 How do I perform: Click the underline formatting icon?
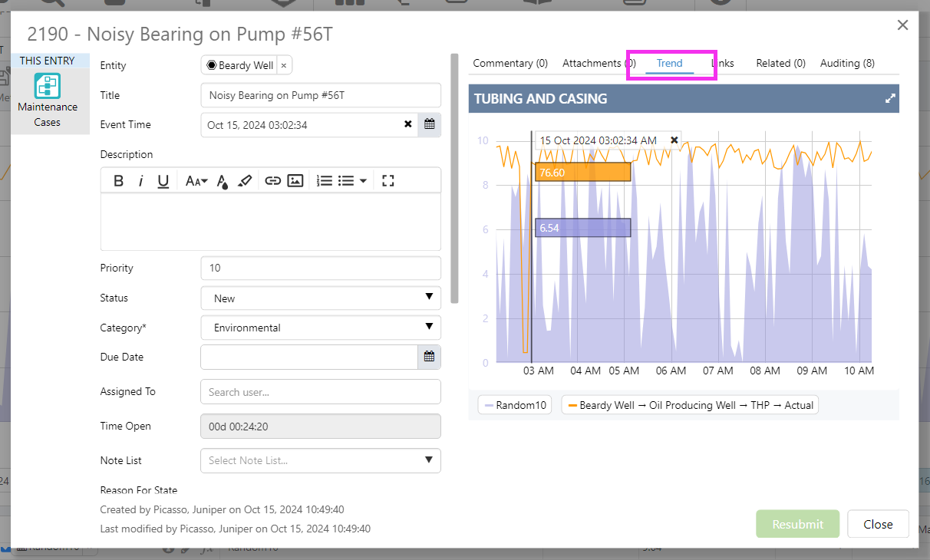point(163,181)
